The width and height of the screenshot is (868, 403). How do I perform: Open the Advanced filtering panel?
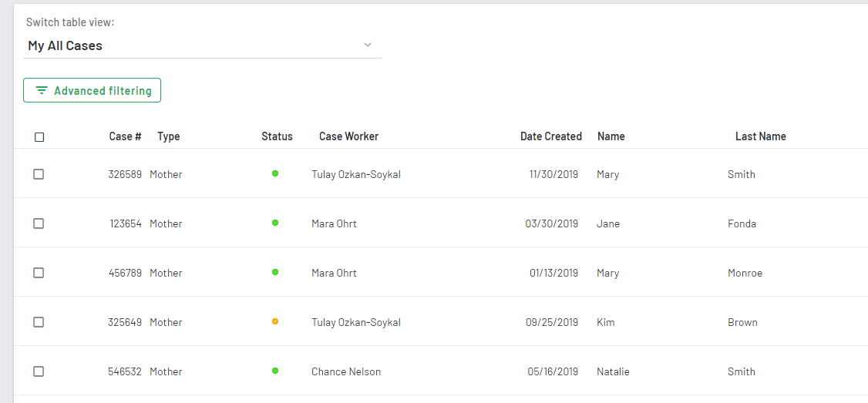tap(92, 91)
